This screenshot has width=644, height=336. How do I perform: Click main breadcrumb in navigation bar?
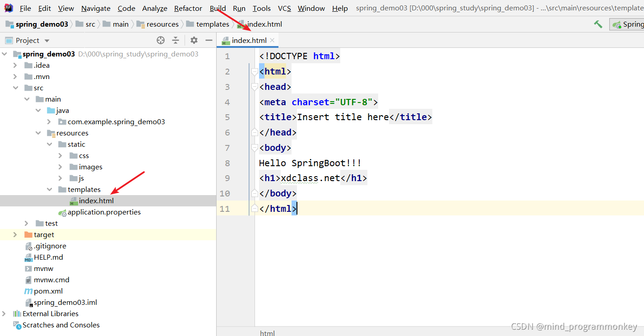116,24
